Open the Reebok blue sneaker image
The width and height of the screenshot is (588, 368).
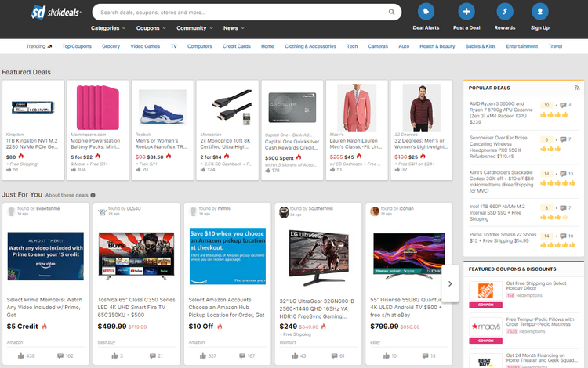(162, 108)
